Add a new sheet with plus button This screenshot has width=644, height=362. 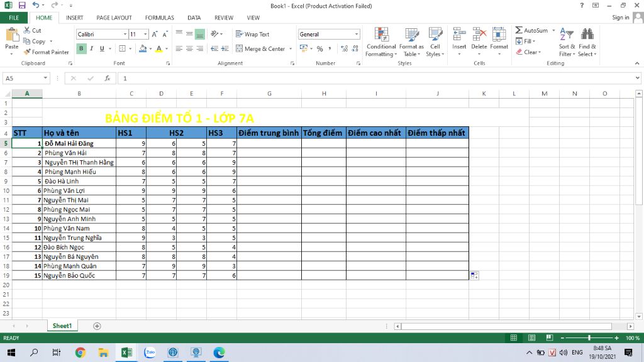click(x=97, y=326)
